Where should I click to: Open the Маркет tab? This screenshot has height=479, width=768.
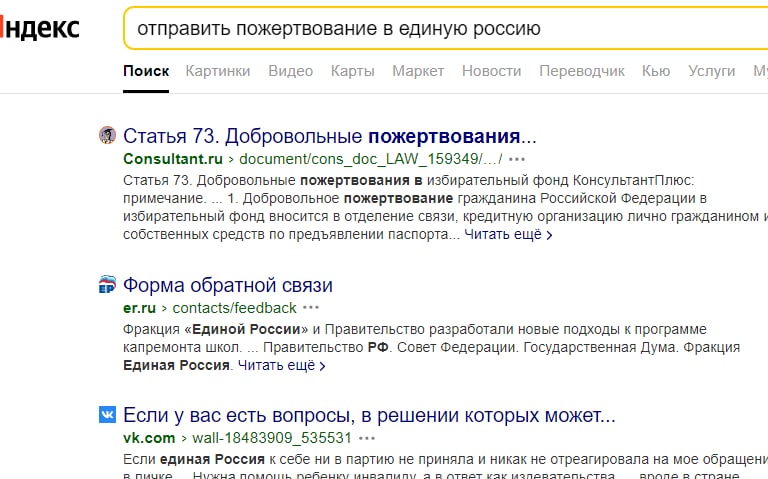tap(418, 71)
